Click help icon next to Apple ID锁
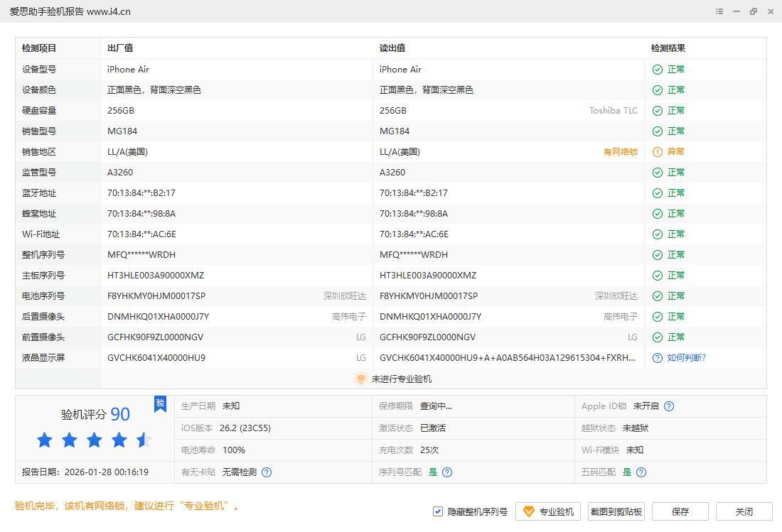782x532 pixels. (669, 406)
